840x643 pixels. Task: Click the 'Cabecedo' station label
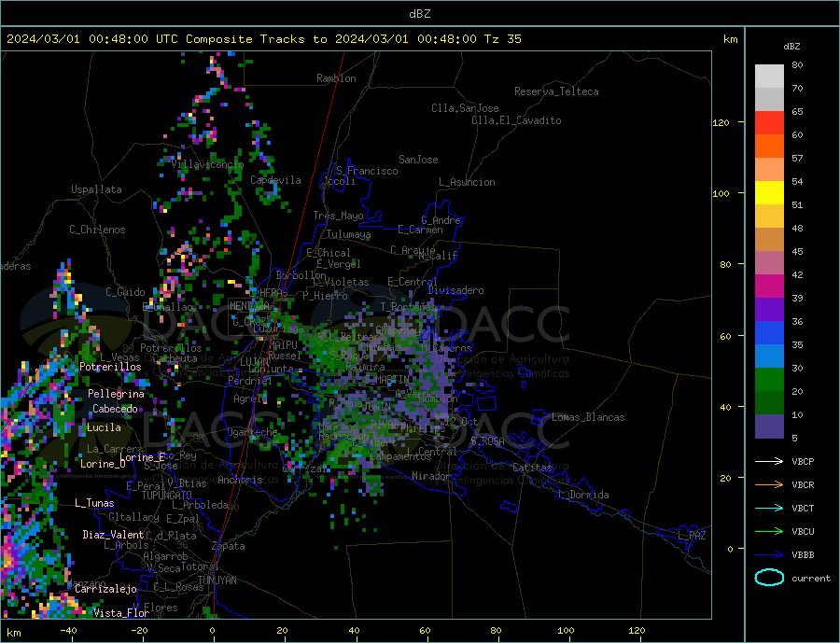coord(115,409)
